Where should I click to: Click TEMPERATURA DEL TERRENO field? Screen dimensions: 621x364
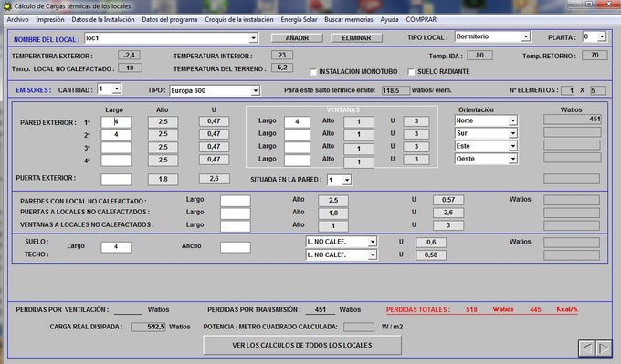[282, 68]
